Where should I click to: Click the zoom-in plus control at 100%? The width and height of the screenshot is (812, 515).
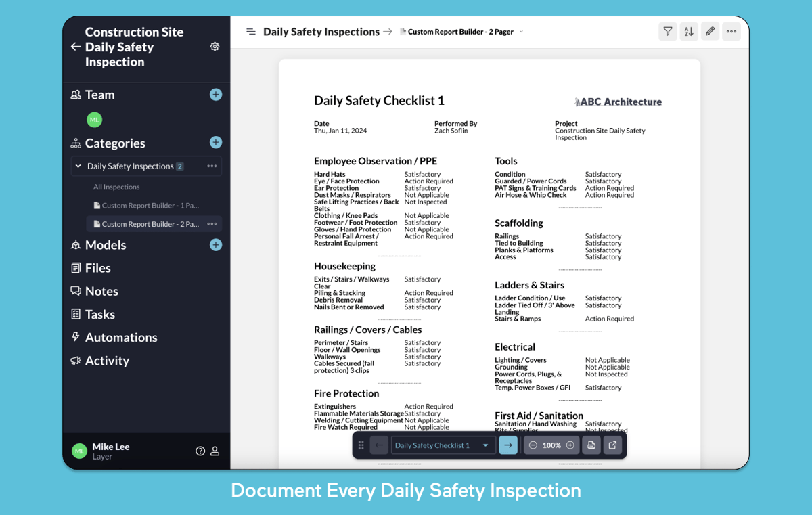pyautogui.click(x=570, y=445)
